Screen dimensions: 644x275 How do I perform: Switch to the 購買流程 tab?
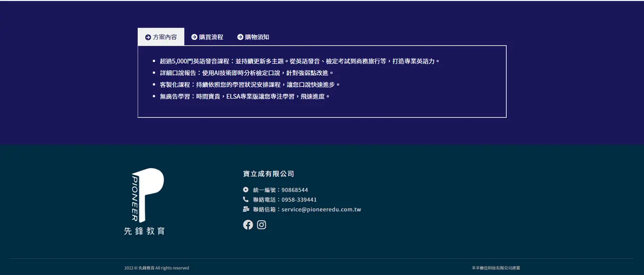(207, 37)
